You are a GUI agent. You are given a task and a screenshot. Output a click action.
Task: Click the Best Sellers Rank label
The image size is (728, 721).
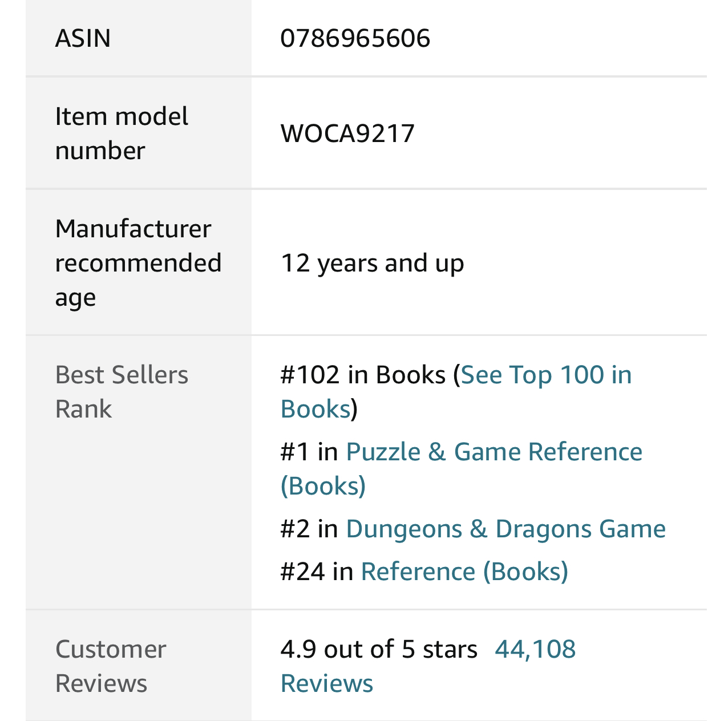pos(122,392)
